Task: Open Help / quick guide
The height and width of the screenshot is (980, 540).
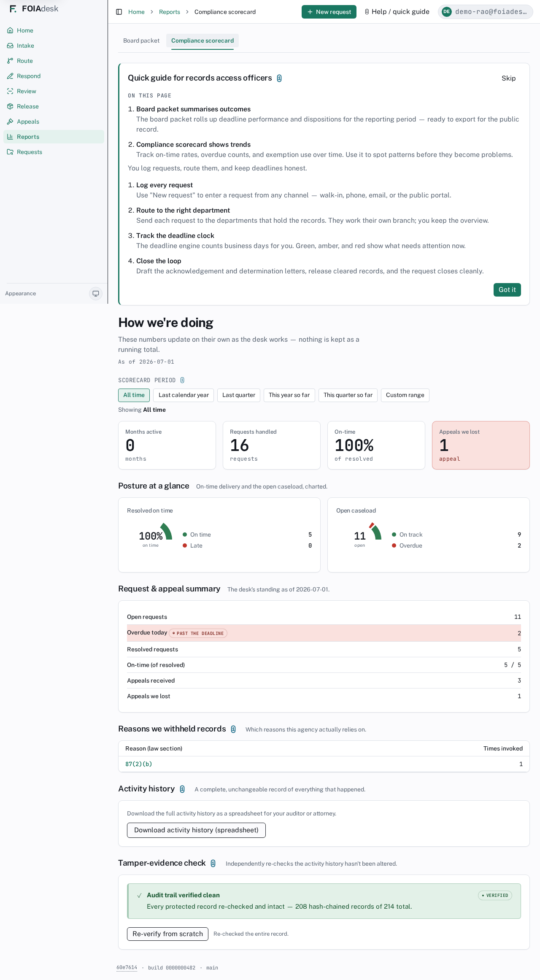Action: pyautogui.click(x=397, y=12)
